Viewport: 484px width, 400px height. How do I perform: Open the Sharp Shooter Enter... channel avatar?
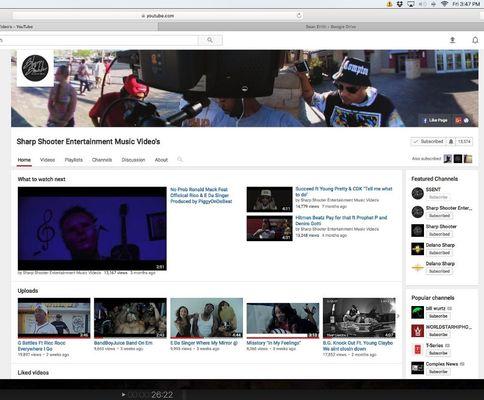coord(417,212)
